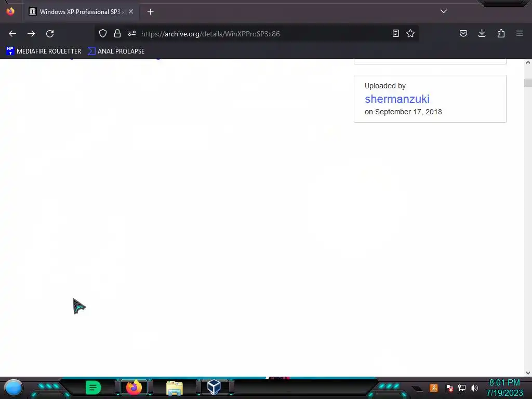Open File Explorer from the taskbar

[175, 388]
